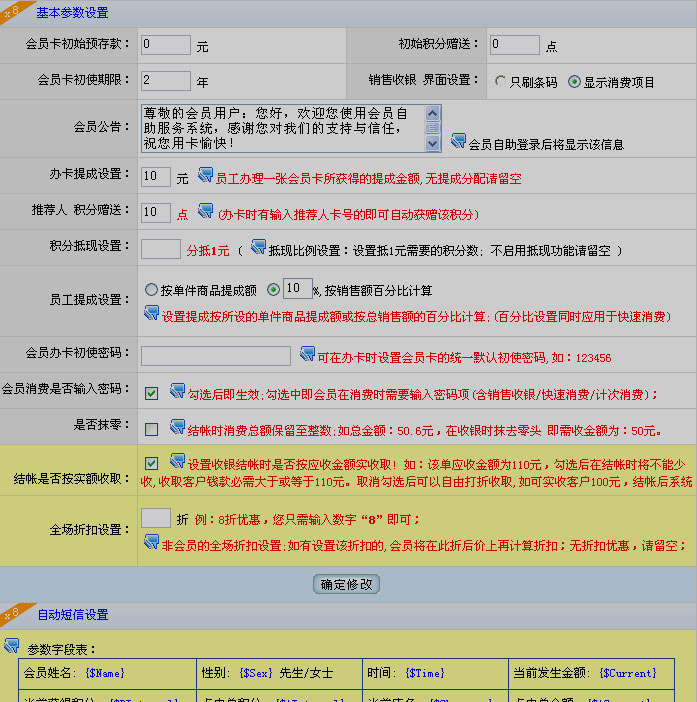Select 按单件商品提成额 radio option

click(x=151, y=289)
